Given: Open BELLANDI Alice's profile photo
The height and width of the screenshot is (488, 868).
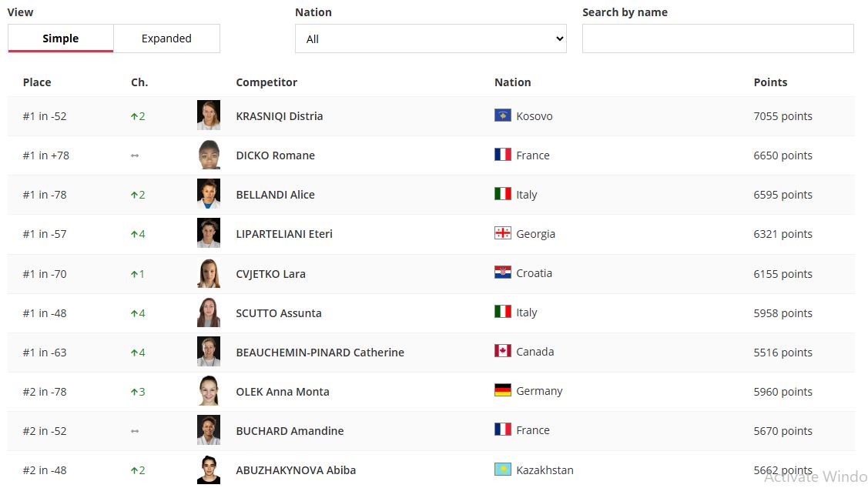Looking at the screenshot, I should pyautogui.click(x=209, y=194).
